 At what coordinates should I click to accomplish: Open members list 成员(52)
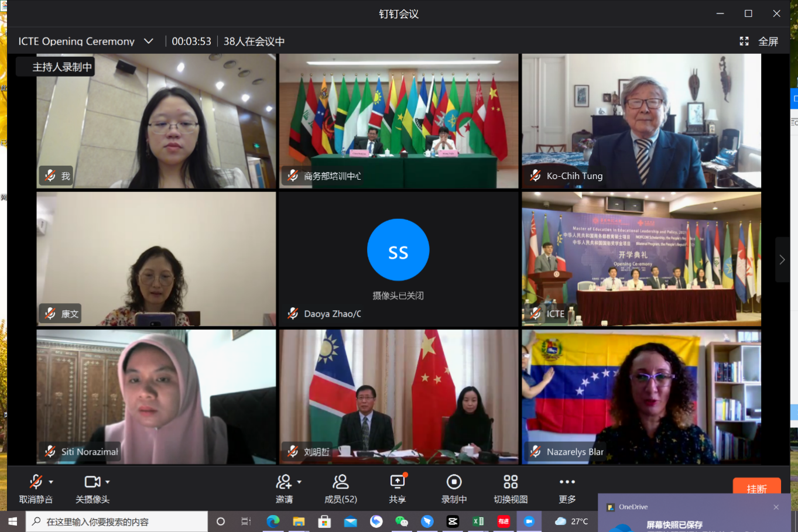point(341,488)
